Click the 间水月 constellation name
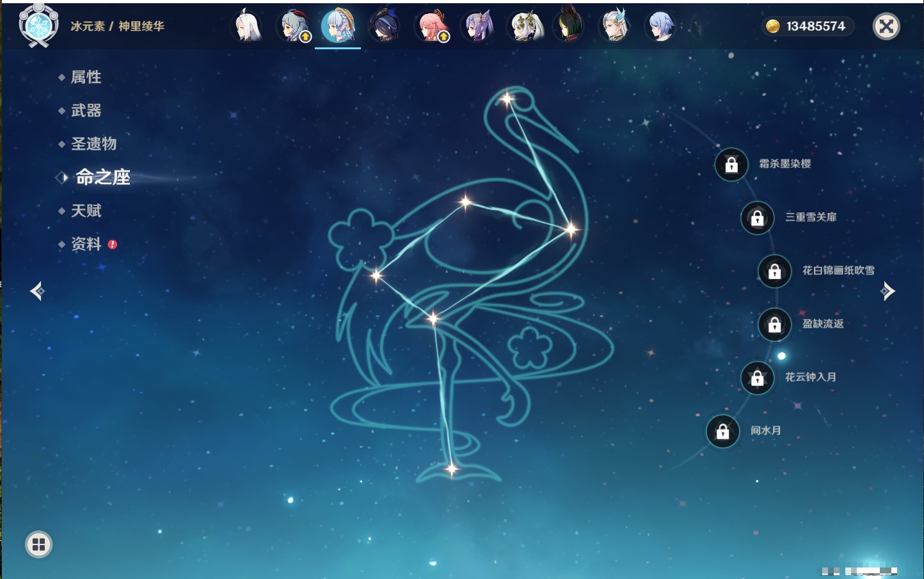This screenshot has height=579, width=924. pos(766,430)
